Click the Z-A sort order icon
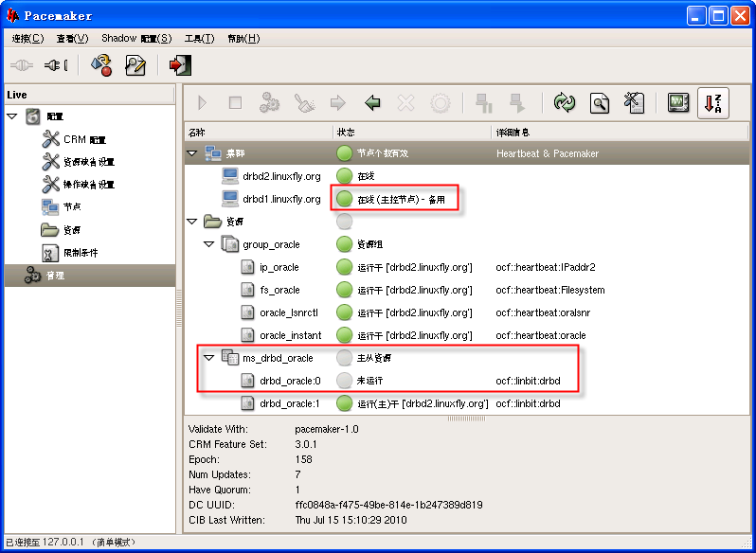 [712, 103]
